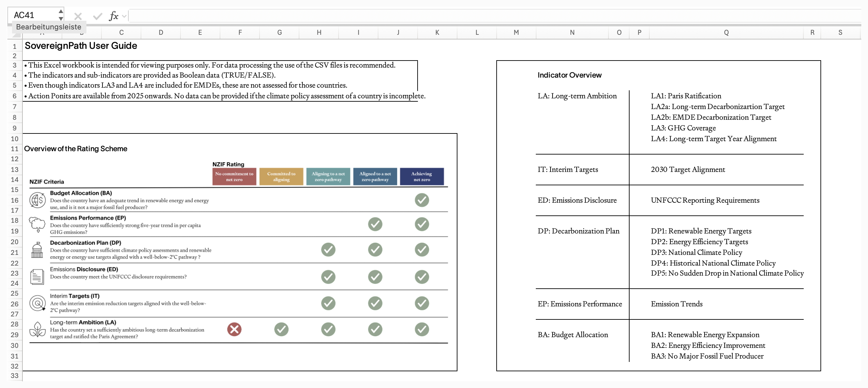The height and width of the screenshot is (388, 868).
Task: Select the Decarbonization Plan building icon
Action: [37, 250]
